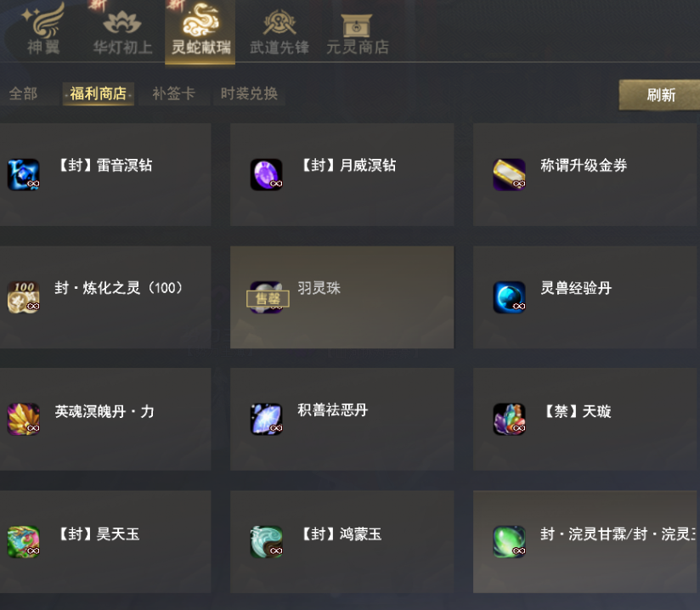This screenshot has width=700, height=610.
Task: Click the sold-out 羽灵珠 item card
Action: pos(342,297)
